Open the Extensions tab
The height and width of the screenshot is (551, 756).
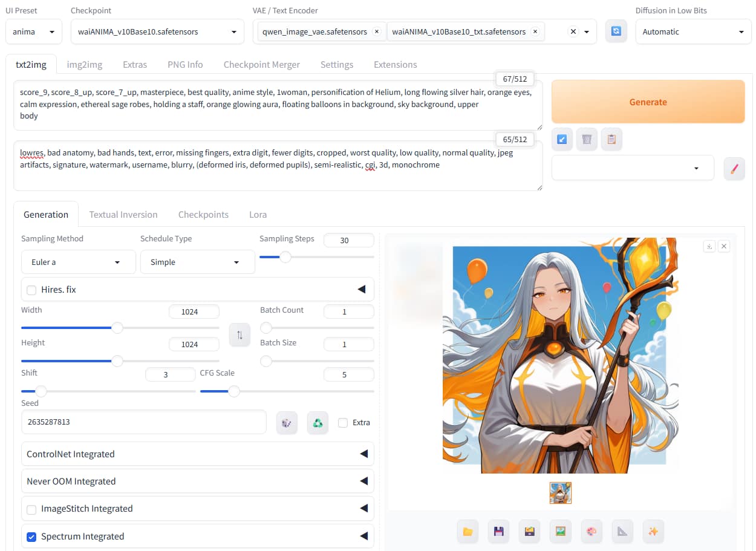(x=396, y=64)
